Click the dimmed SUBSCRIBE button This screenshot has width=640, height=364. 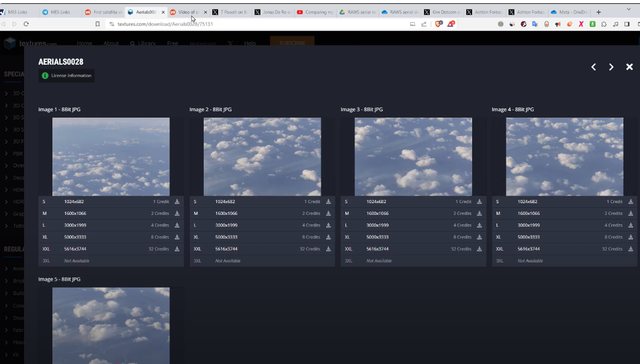(x=292, y=43)
